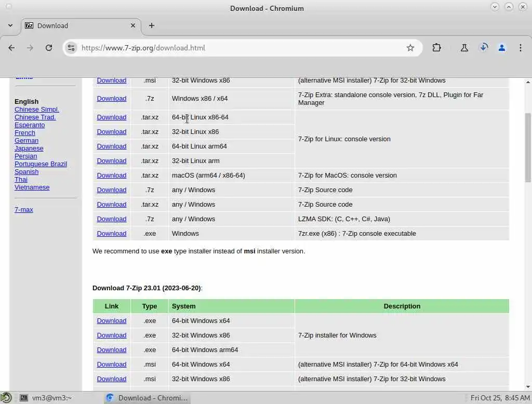Switch language to Chinese Trad.

(35, 117)
